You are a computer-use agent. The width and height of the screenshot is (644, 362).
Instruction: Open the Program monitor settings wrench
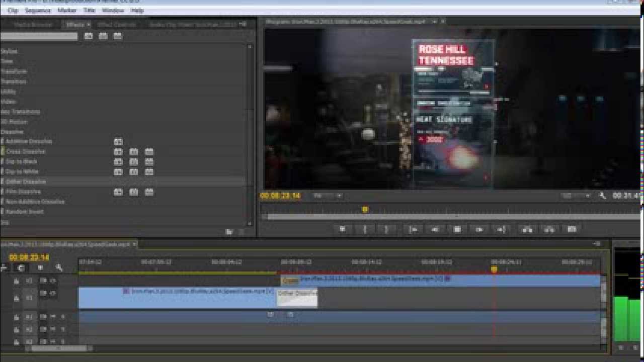coord(602,196)
